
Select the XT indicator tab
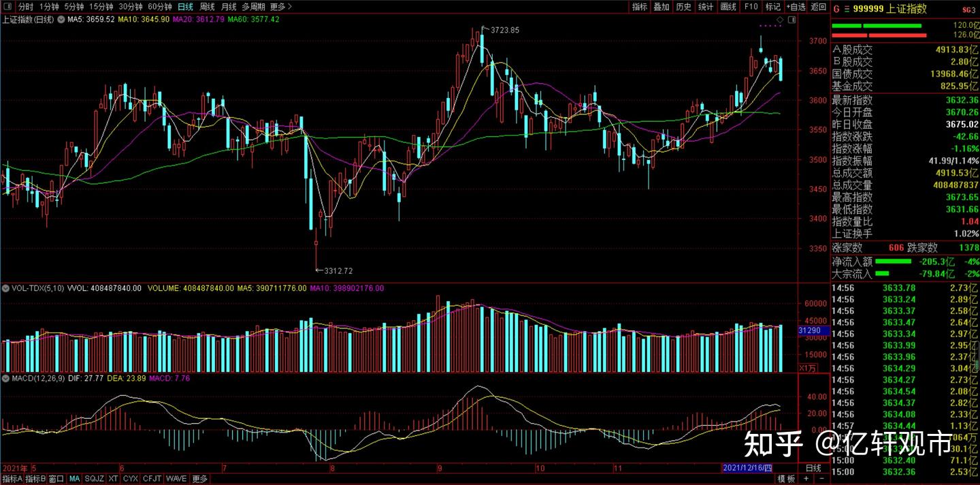coord(113,479)
